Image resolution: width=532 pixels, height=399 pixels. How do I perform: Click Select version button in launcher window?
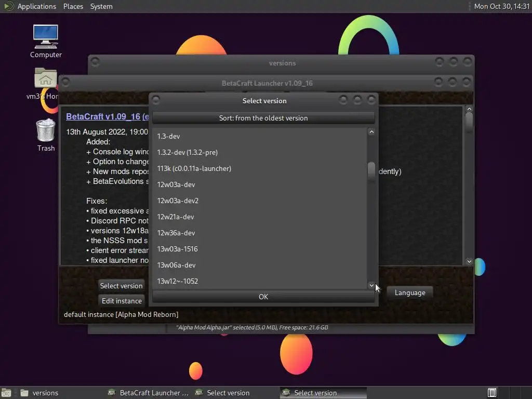pyautogui.click(x=121, y=286)
